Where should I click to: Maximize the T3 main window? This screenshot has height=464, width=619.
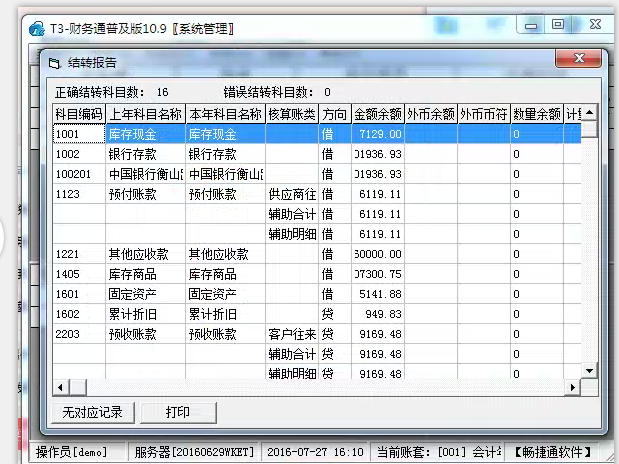coord(557,24)
